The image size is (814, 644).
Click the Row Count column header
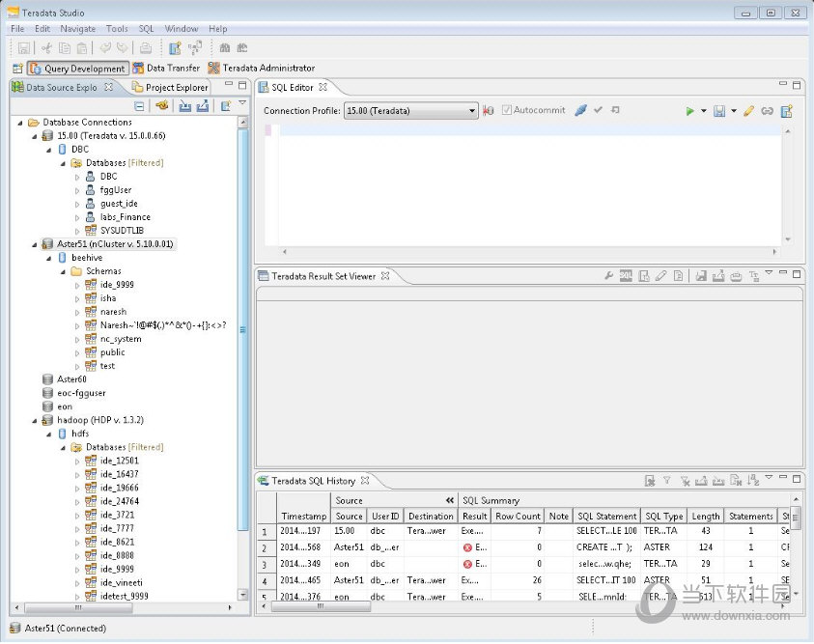point(518,516)
